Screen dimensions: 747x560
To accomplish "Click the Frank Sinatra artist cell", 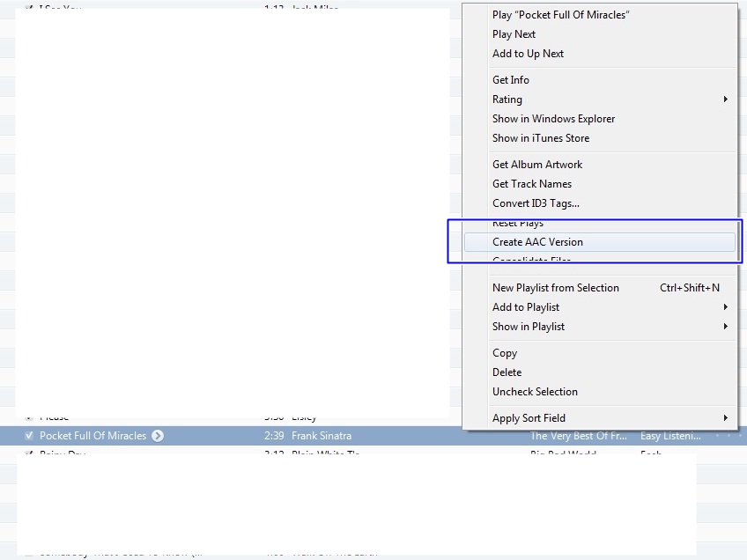I will pos(322,436).
